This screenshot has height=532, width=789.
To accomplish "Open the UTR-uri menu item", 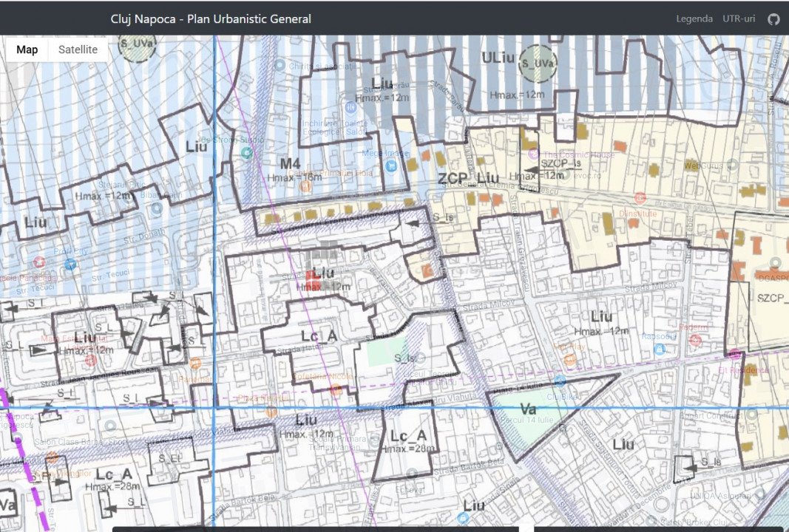I will [x=739, y=19].
